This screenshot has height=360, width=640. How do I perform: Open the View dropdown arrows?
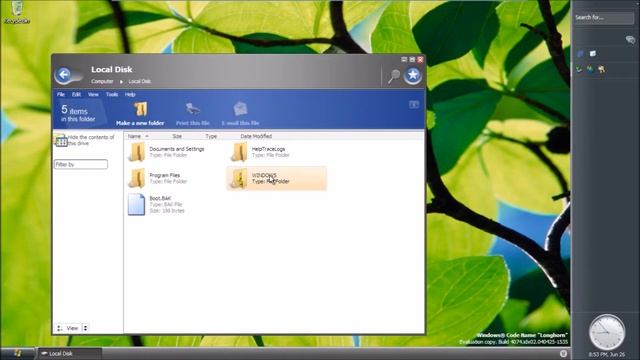(x=85, y=328)
